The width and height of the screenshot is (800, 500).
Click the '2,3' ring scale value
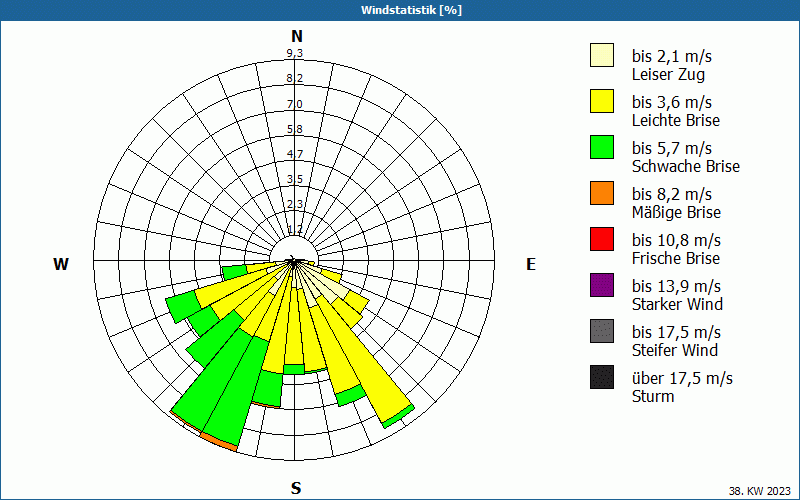click(294, 204)
